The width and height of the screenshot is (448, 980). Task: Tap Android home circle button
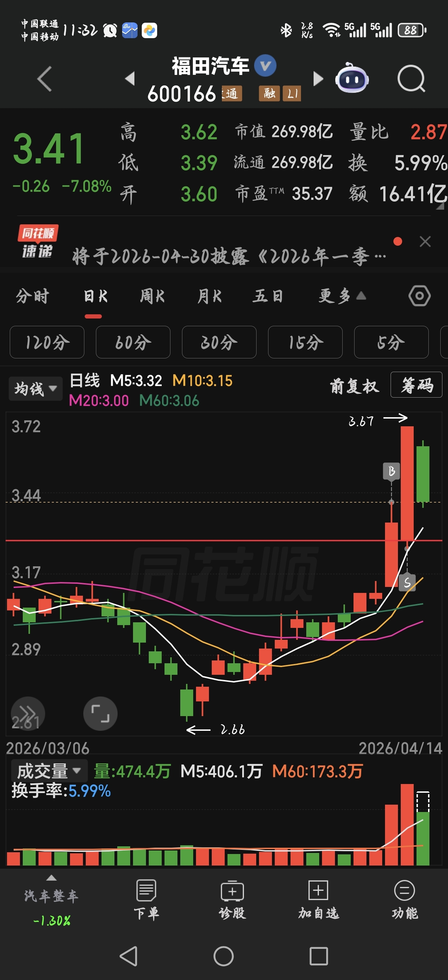point(224,956)
